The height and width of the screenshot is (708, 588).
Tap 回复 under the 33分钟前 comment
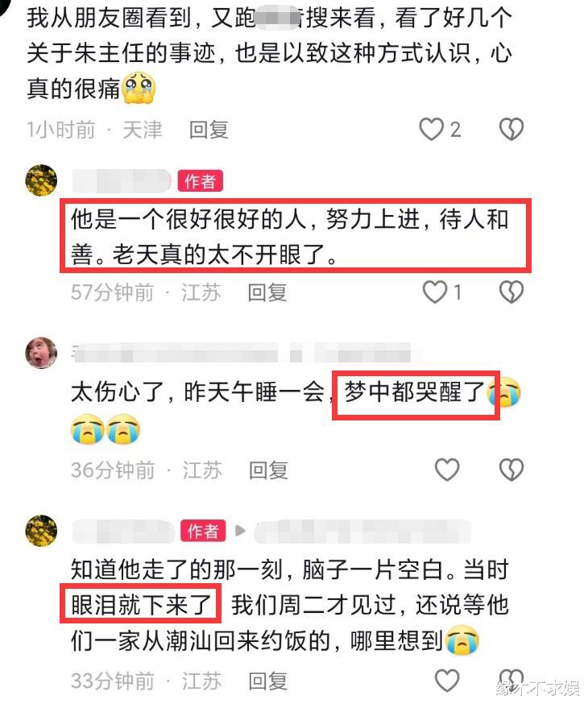pyautogui.click(x=268, y=681)
